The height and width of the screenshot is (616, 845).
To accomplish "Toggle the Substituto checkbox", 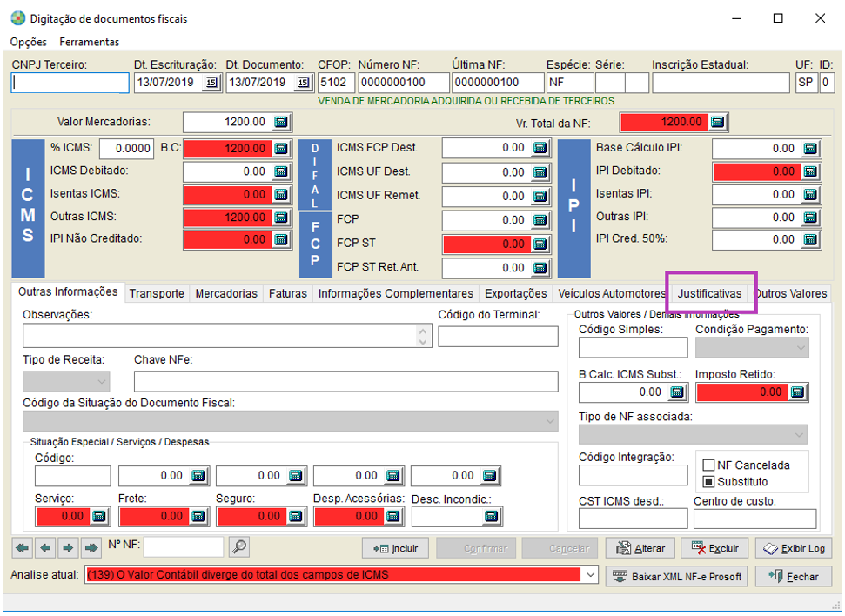I will (708, 481).
